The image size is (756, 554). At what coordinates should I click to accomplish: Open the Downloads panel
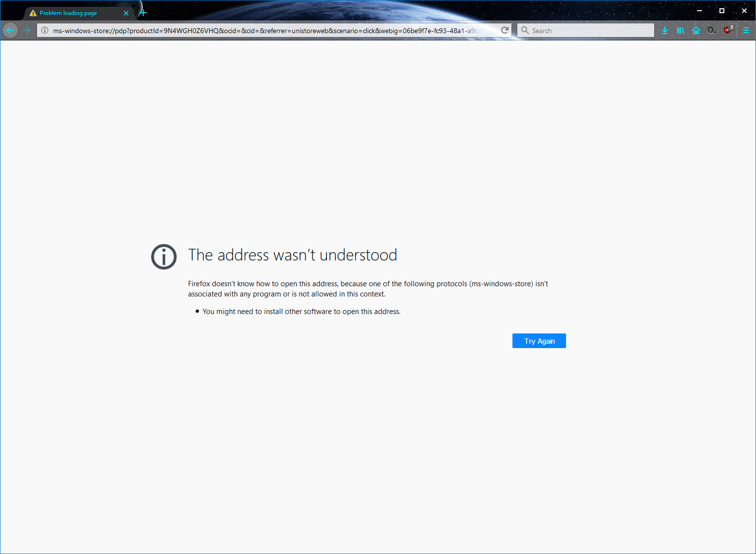point(665,30)
